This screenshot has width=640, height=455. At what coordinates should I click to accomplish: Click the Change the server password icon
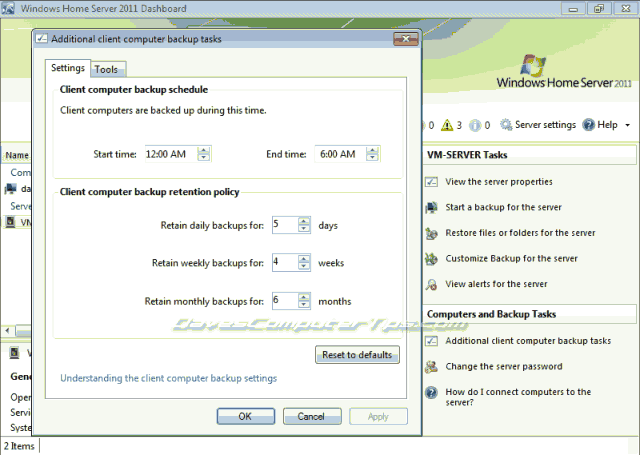(431, 366)
